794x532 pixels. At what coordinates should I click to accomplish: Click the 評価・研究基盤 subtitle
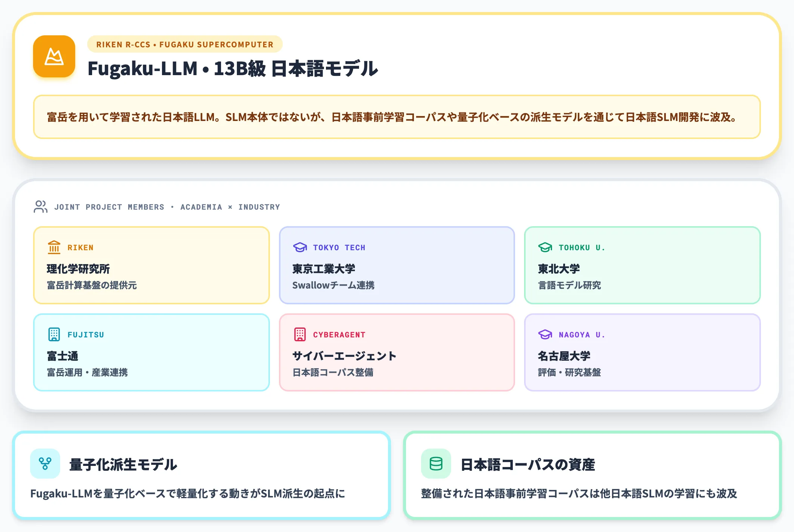click(x=570, y=372)
